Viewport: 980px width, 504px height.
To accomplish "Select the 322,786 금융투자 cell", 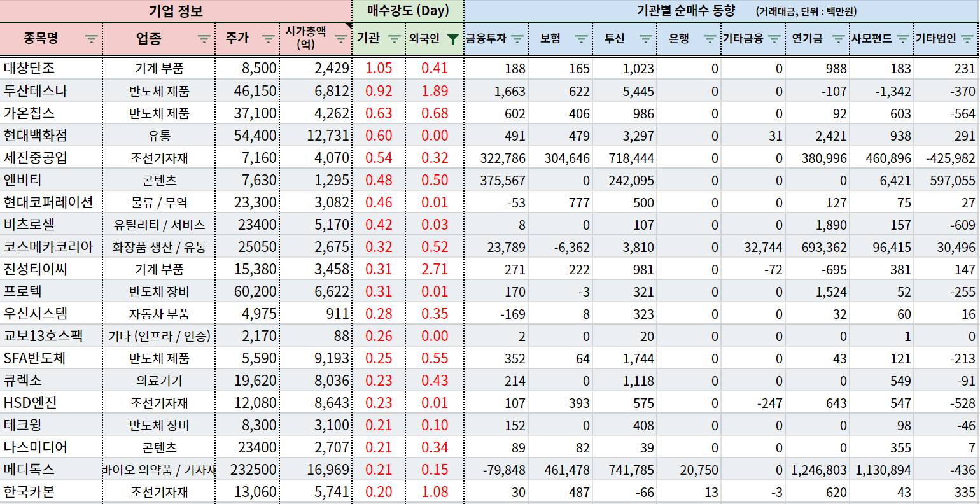I will coord(496,157).
